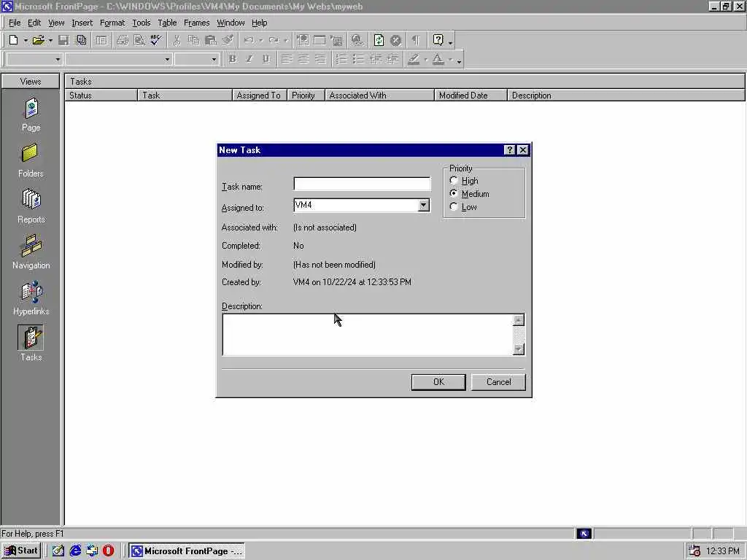The width and height of the screenshot is (747, 560).
Task: Open the Frames menu
Action: click(x=196, y=23)
